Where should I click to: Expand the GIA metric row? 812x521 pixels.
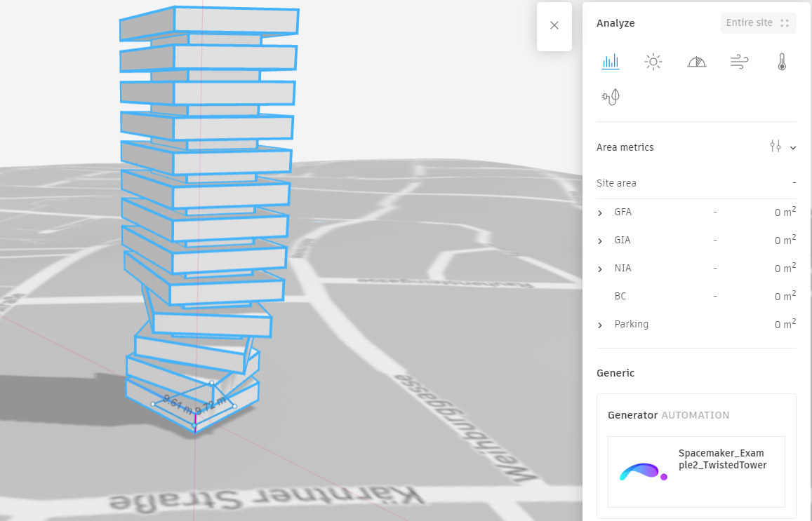click(x=599, y=240)
